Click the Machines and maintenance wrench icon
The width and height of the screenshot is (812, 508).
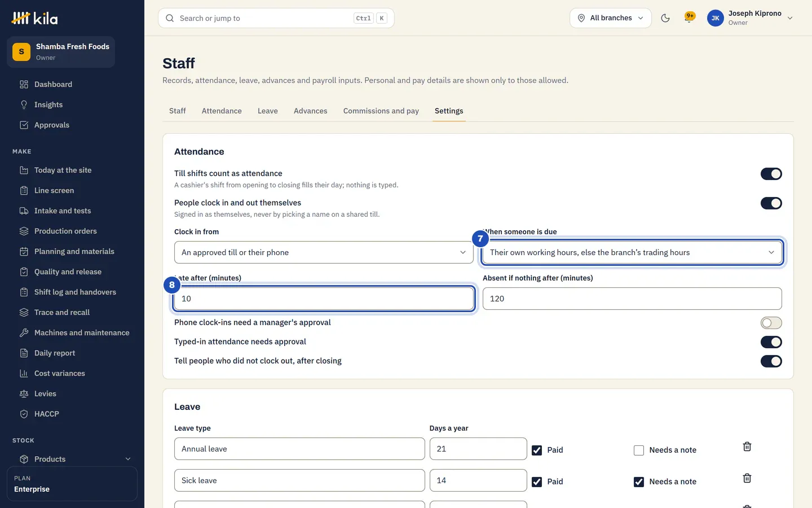point(24,332)
